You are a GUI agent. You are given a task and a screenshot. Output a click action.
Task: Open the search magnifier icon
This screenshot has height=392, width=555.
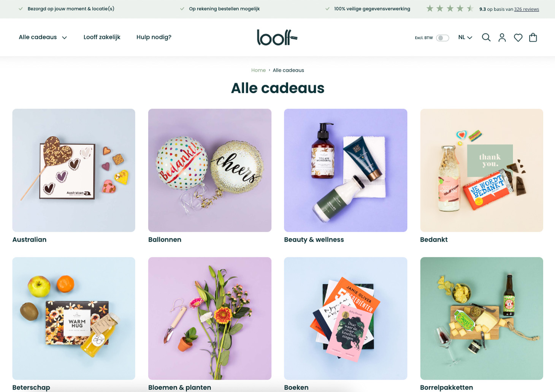pos(486,37)
